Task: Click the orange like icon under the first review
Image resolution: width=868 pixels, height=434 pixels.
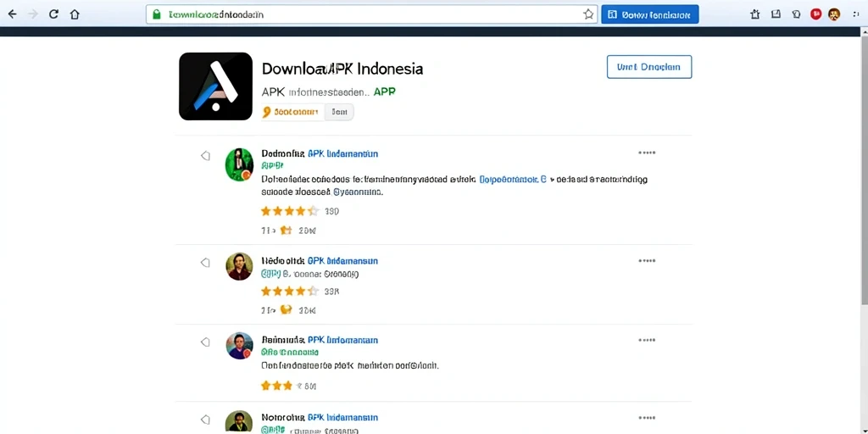Action: [286, 231]
